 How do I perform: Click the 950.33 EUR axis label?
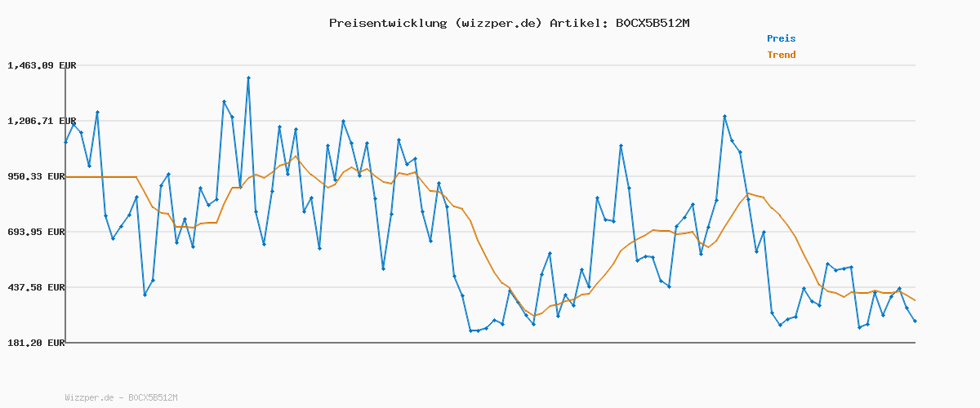[x=36, y=176]
